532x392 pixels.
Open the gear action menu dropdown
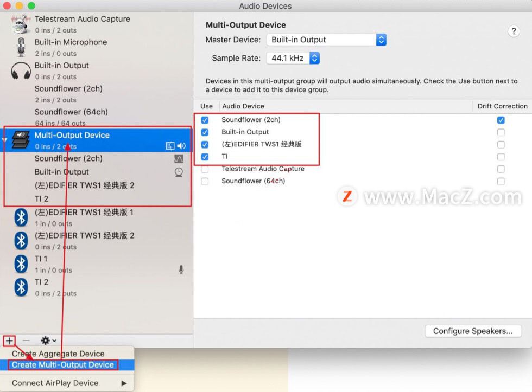pos(49,340)
